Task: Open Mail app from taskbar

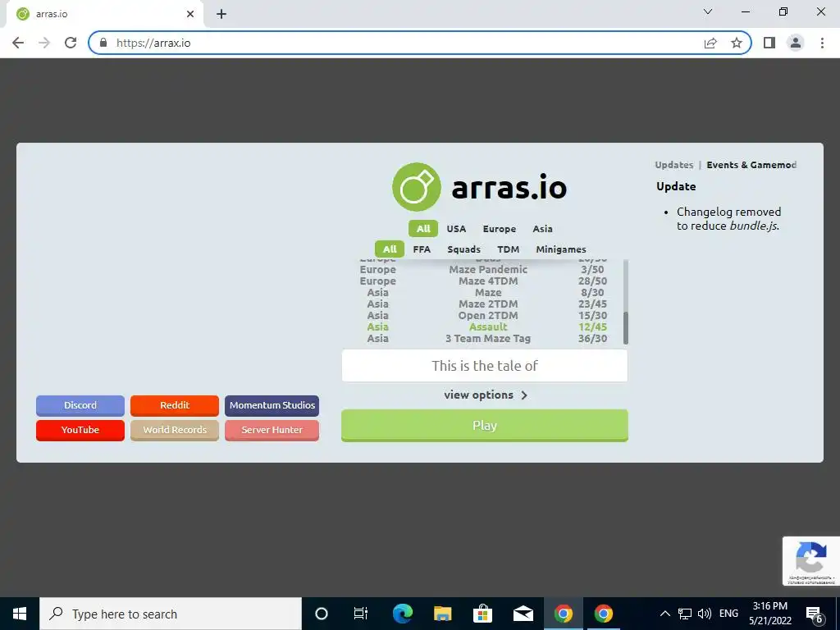Action: tap(523, 614)
